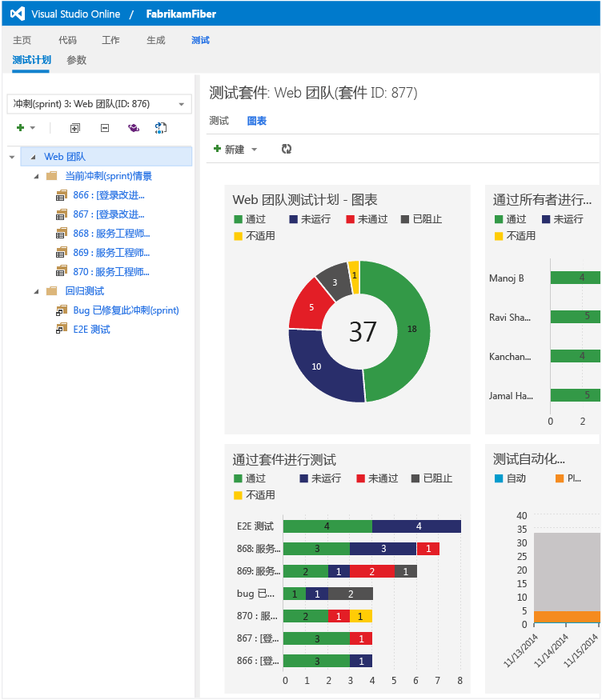This screenshot has width=602, height=700.
Task: Click the FabrikamFiber project link
Action: pos(181,14)
